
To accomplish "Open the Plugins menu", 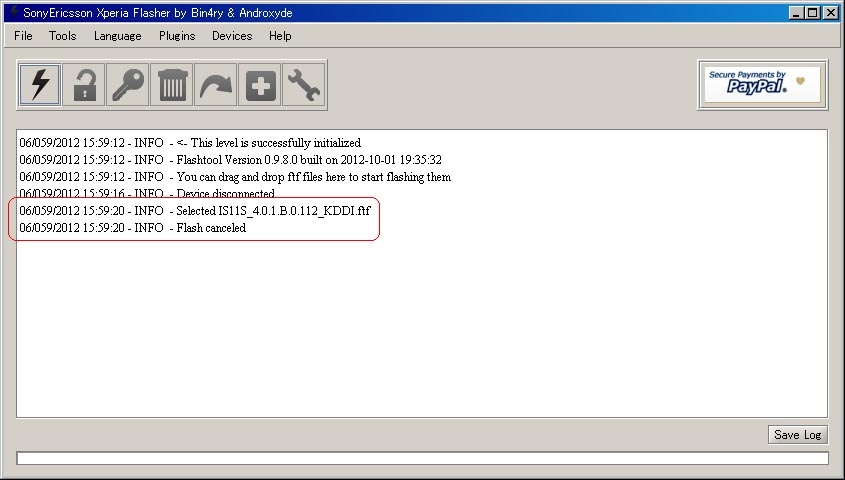I will point(177,36).
